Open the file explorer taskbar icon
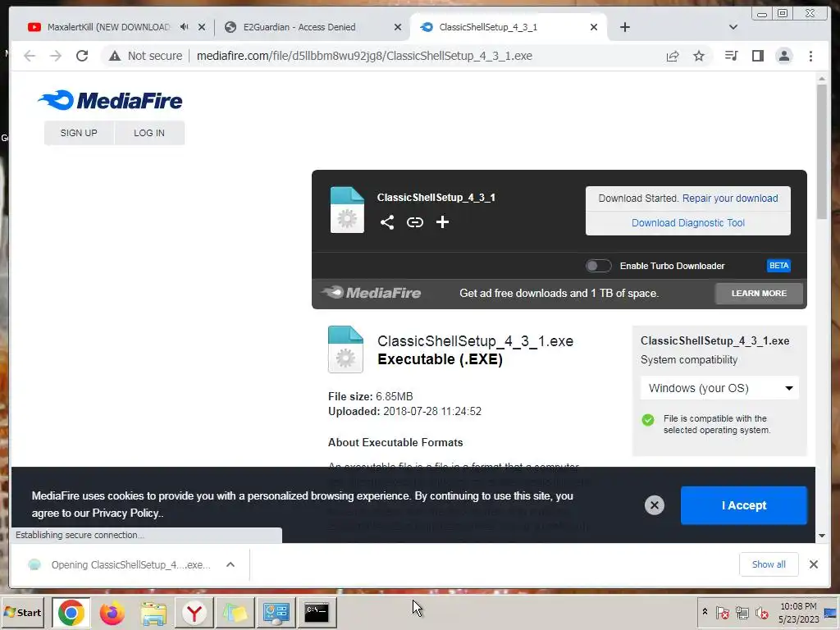 pos(153,612)
